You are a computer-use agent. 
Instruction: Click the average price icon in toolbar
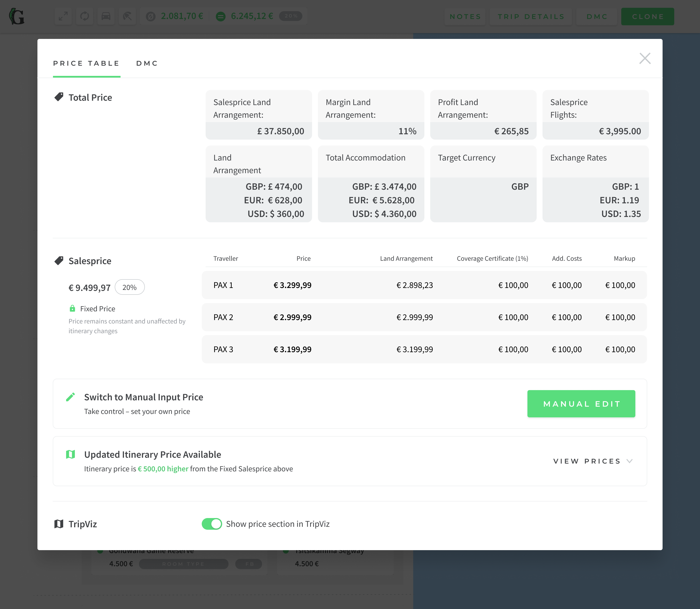150,16
